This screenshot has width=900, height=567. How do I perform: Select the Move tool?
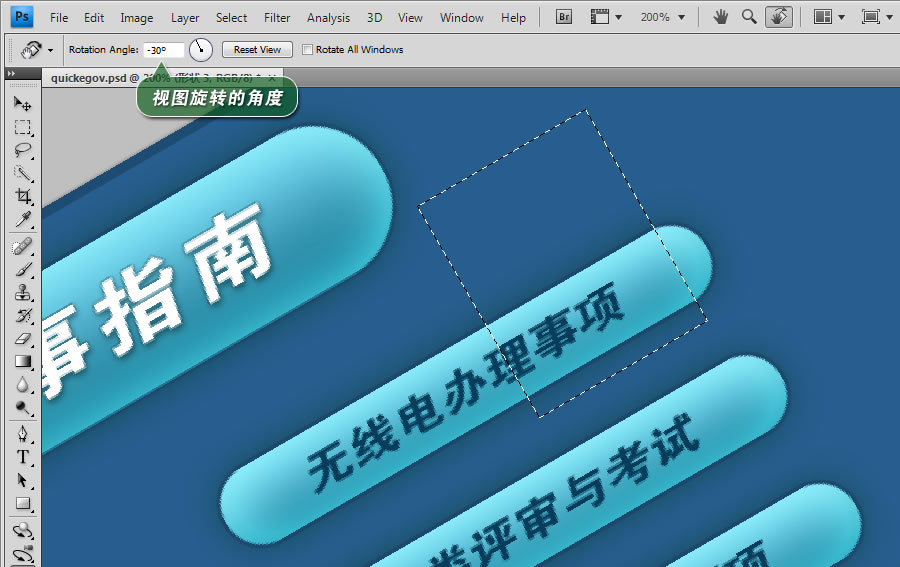coord(23,104)
